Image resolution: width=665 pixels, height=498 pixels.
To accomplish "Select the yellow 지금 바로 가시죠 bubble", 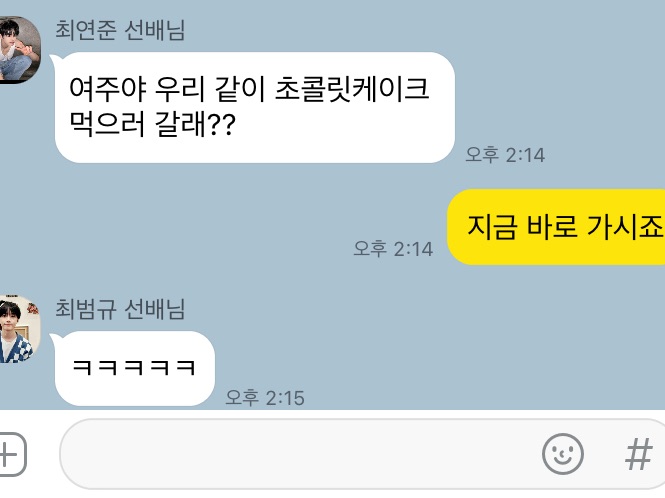I will tap(556, 227).
